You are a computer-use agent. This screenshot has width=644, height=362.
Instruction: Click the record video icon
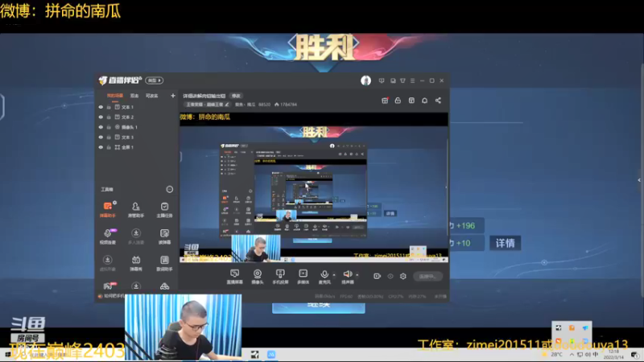pos(377,276)
